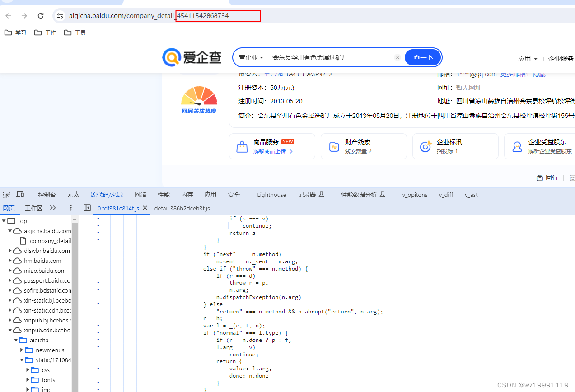
Task: Open the 工作 bookmark folder
Action: tap(45, 33)
